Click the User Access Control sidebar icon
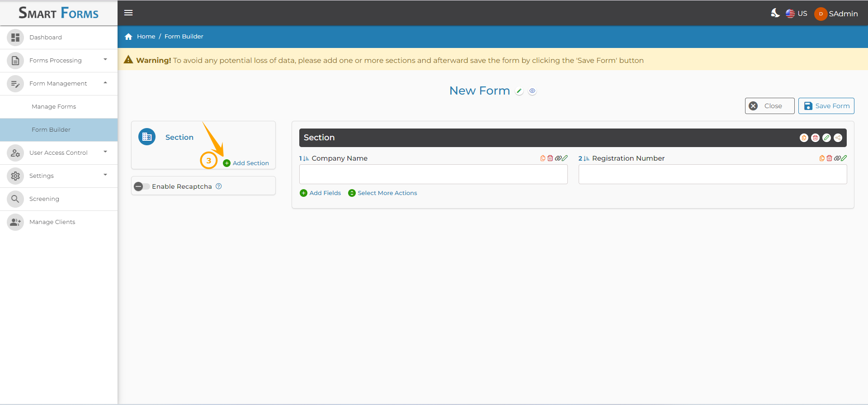The height and width of the screenshot is (405, 868). [15, 153]
